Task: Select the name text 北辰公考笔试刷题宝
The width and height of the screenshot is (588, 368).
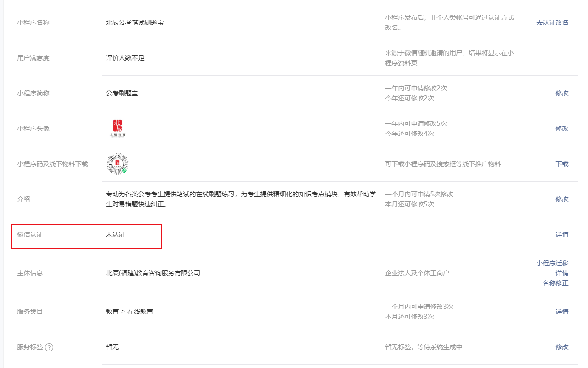Action: click(135, 22)
